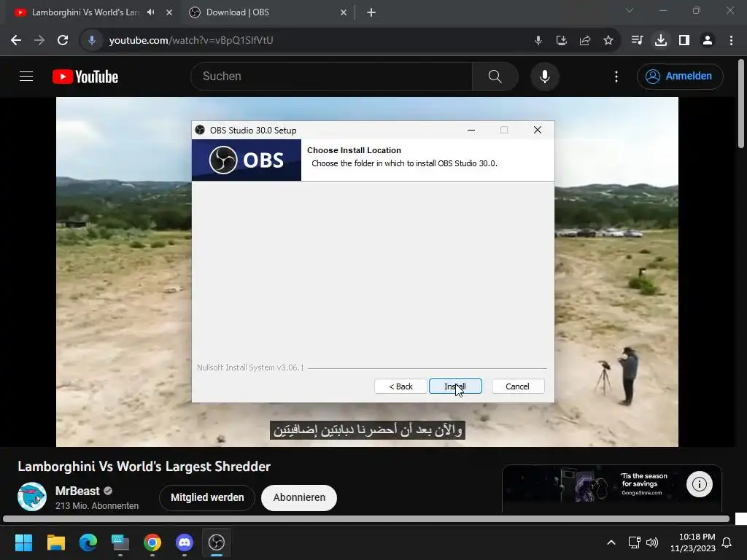Click the Install button in OBS Setup

point(455,386)
